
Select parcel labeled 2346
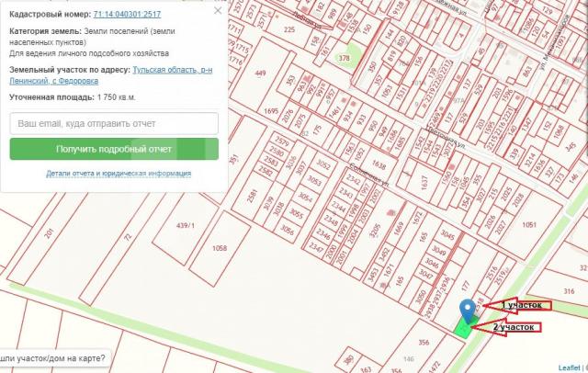(322, 235)
